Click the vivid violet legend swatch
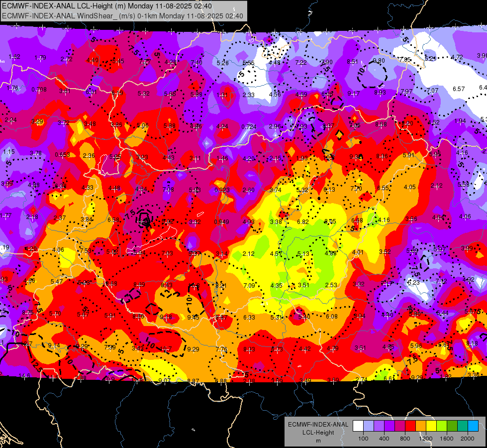 point(390,426)
